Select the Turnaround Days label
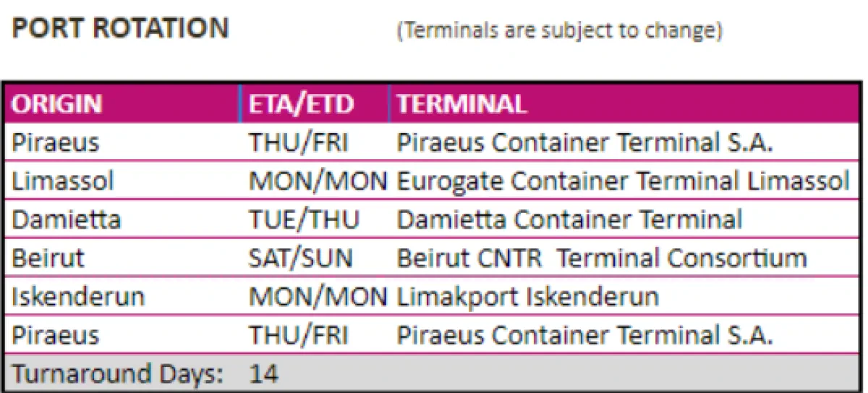 pyautogui.click(x=117, y=374)
